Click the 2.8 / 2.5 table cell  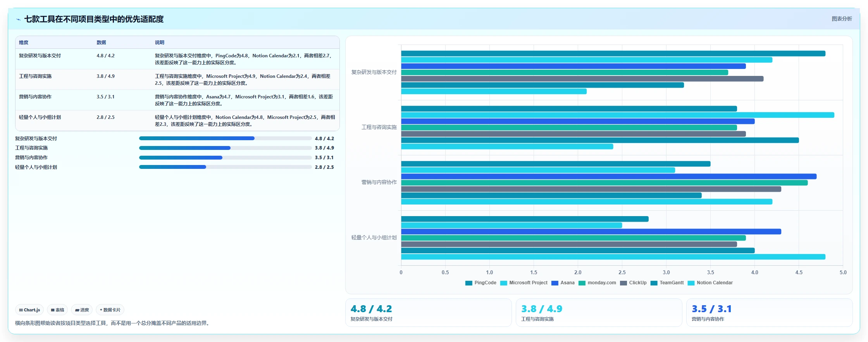(105, 117)
